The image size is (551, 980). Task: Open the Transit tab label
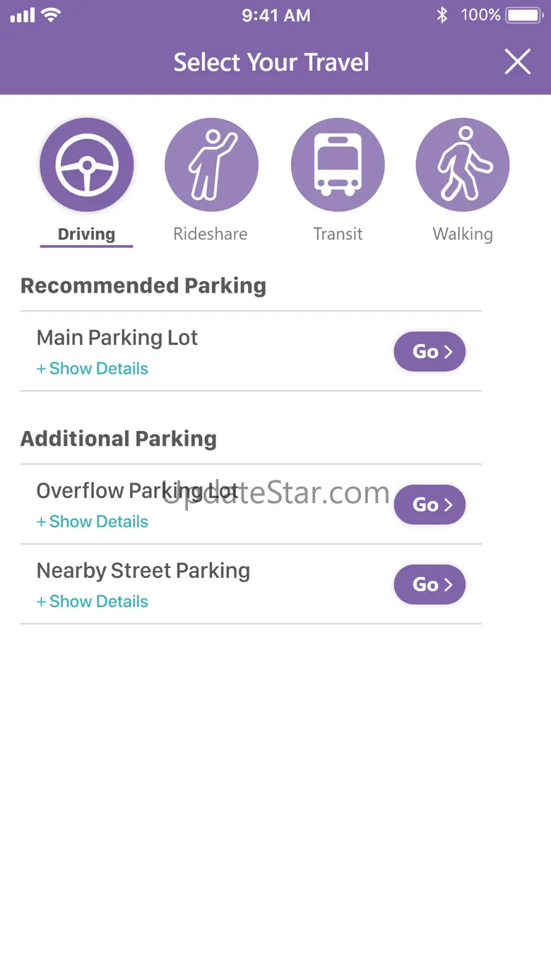tap(338, 234)
